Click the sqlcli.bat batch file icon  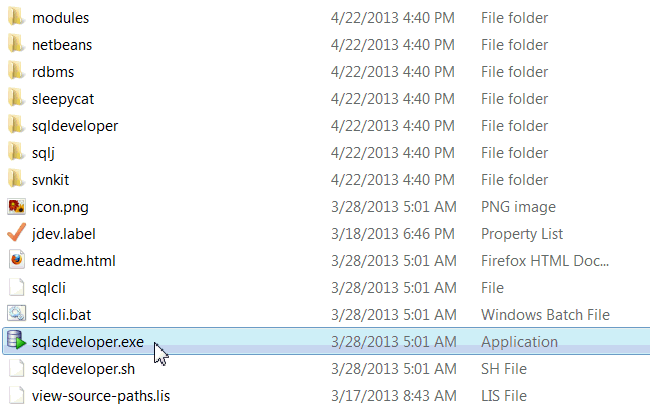(15, 314)
